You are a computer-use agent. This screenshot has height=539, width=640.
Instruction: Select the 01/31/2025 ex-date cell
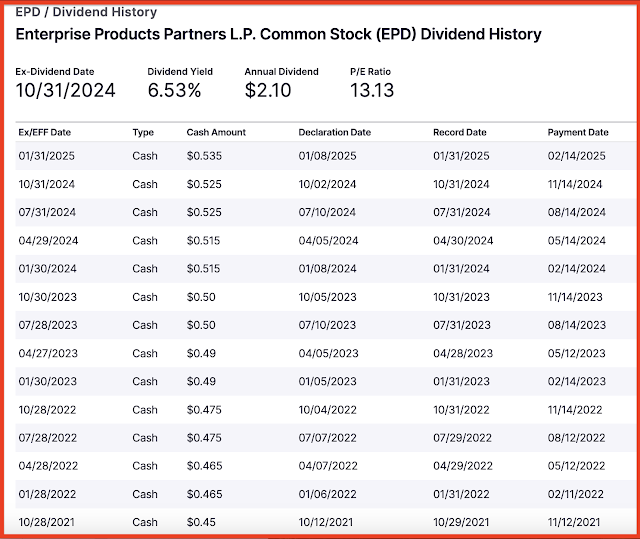point(47,156)
